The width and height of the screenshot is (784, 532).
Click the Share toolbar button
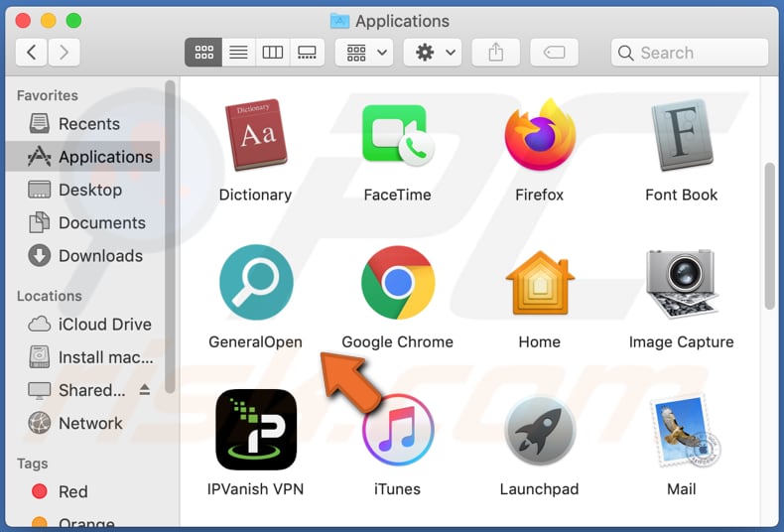click(x=496, y=52)
